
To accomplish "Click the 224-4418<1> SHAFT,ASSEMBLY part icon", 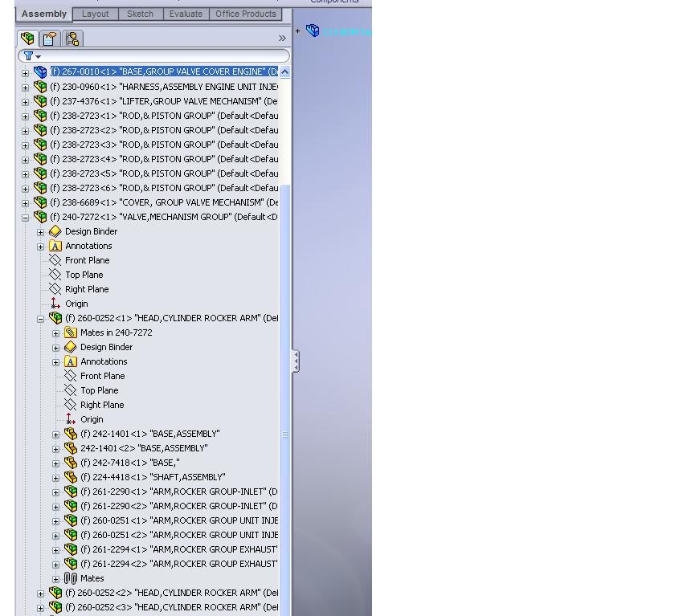I will (x=71, y=477).
